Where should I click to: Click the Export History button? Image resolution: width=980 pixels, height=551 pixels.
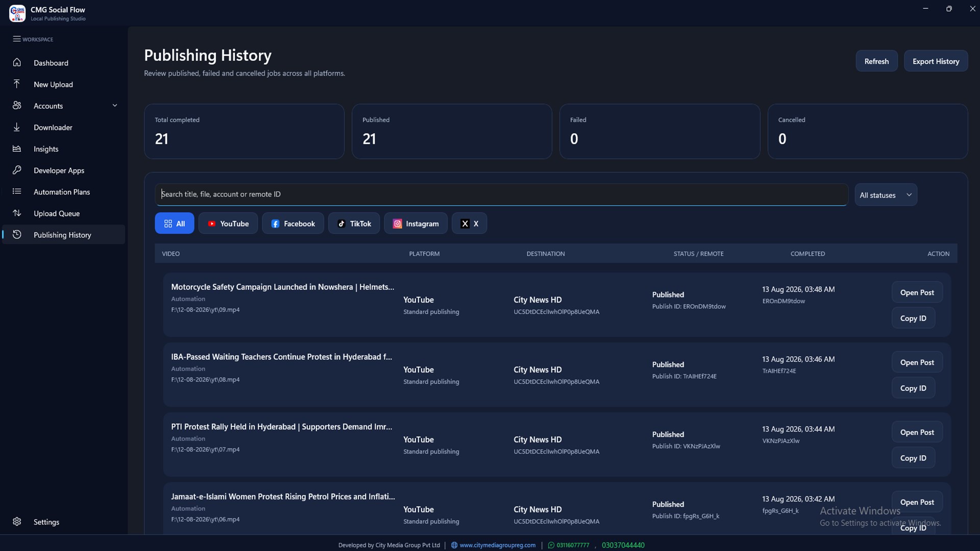[936, 61]
